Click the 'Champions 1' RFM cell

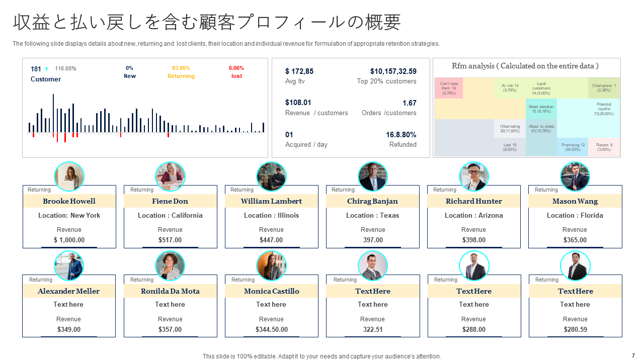point(604,88)
